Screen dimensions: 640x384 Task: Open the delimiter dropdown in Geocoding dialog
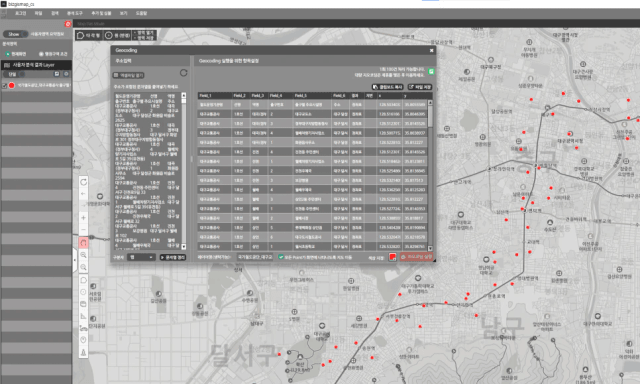[x=141, y=257]
